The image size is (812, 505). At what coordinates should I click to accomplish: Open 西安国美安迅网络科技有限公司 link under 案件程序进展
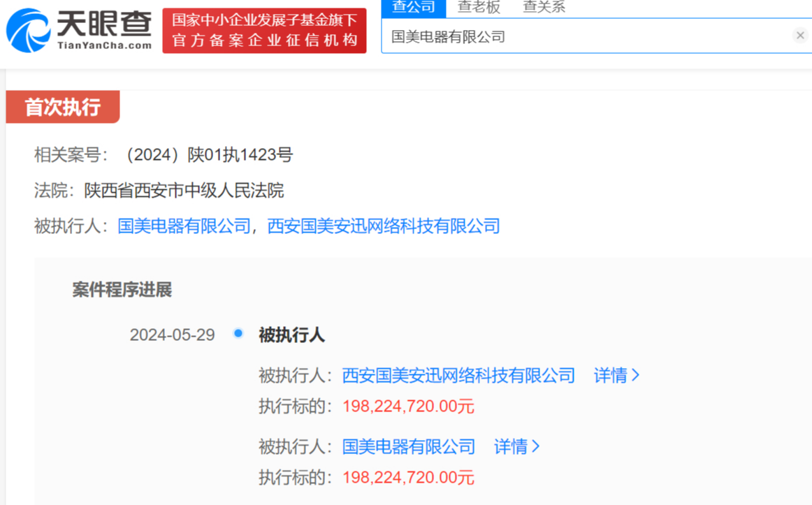pos(458,376)
